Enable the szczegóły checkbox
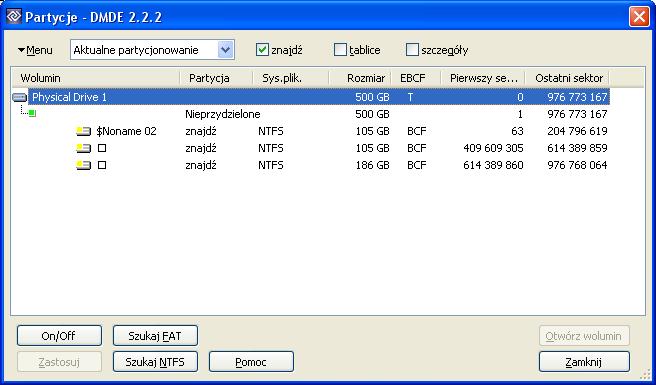 point(412,50)
